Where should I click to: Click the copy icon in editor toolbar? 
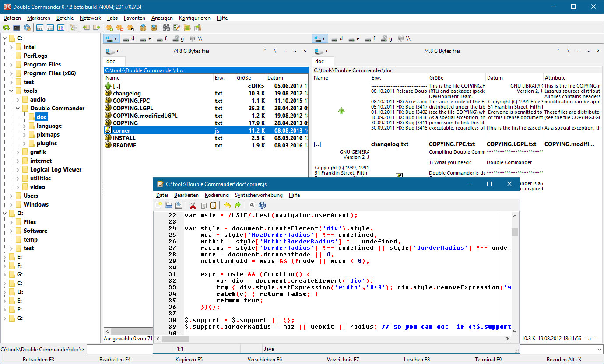(x=204, y=205)
